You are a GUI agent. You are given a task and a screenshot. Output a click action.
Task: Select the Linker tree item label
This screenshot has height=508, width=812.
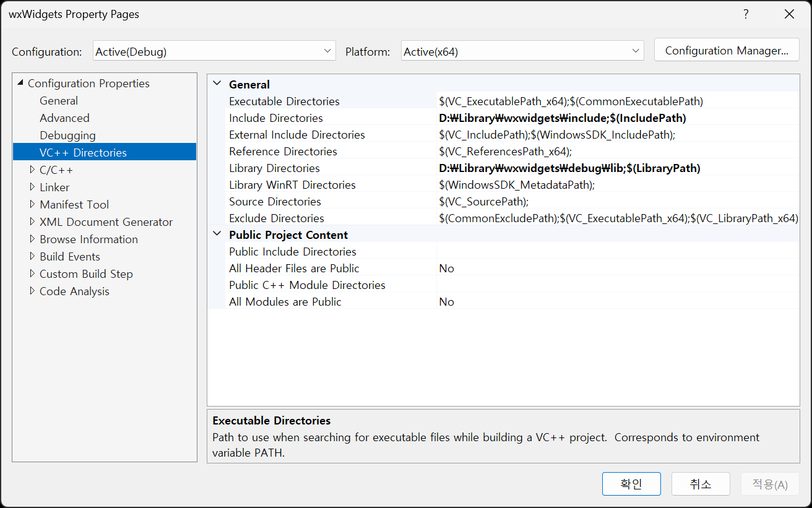[x=54, y=187]
